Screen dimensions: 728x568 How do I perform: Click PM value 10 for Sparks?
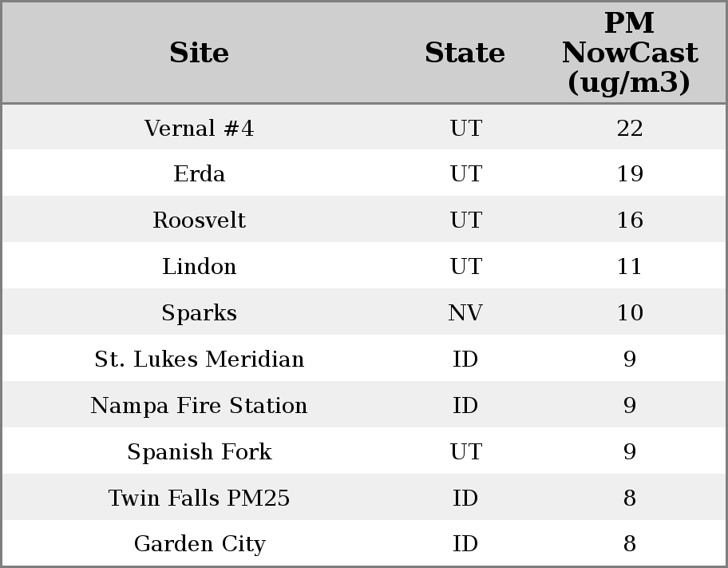629,313
